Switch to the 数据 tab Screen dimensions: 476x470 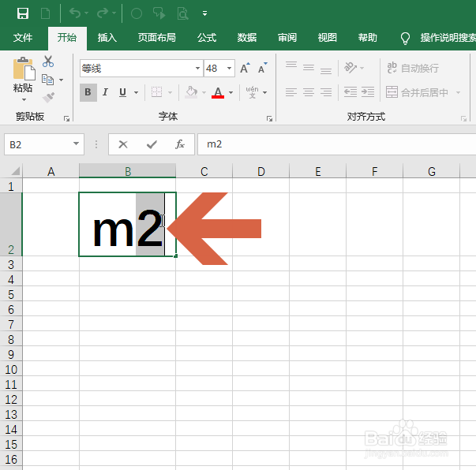click(x=247, y=38)
